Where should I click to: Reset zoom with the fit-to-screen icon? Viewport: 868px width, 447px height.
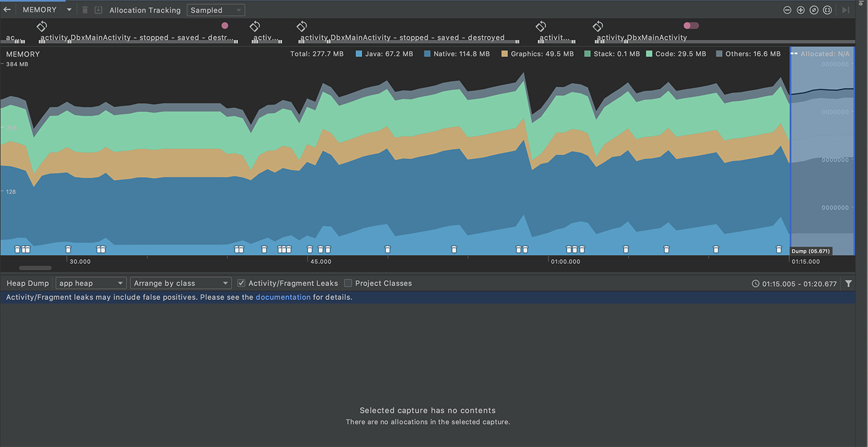(x=814, y=10)
